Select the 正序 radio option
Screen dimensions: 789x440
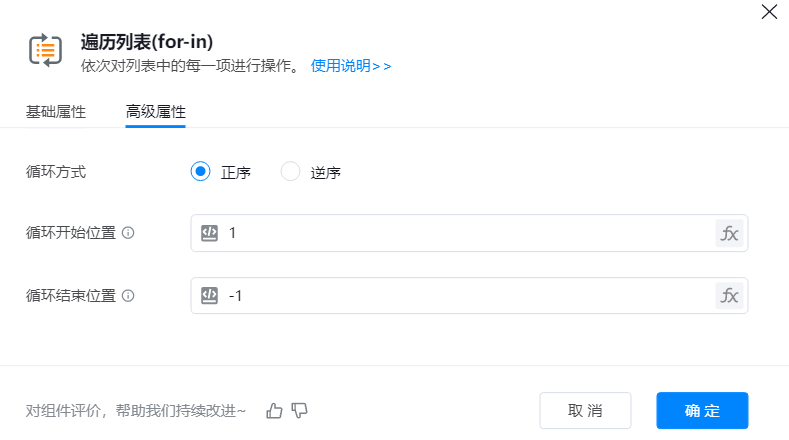[200, 171]
